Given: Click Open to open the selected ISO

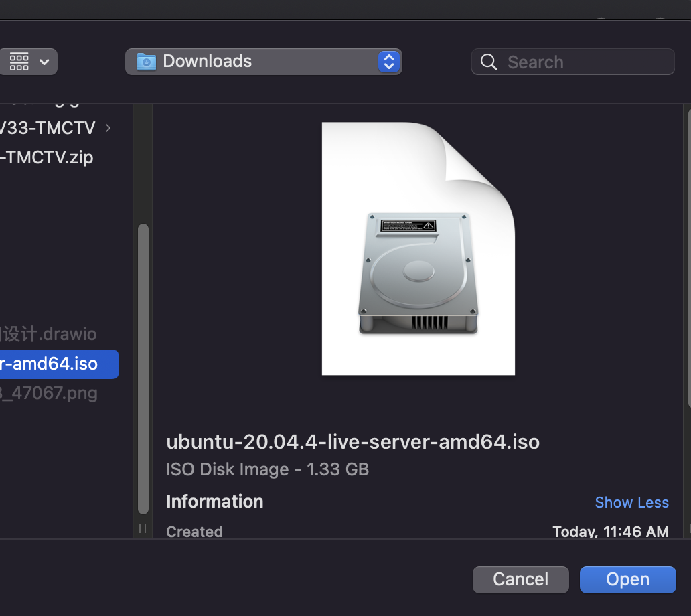Looking at the screenshot, I should 627,579.
